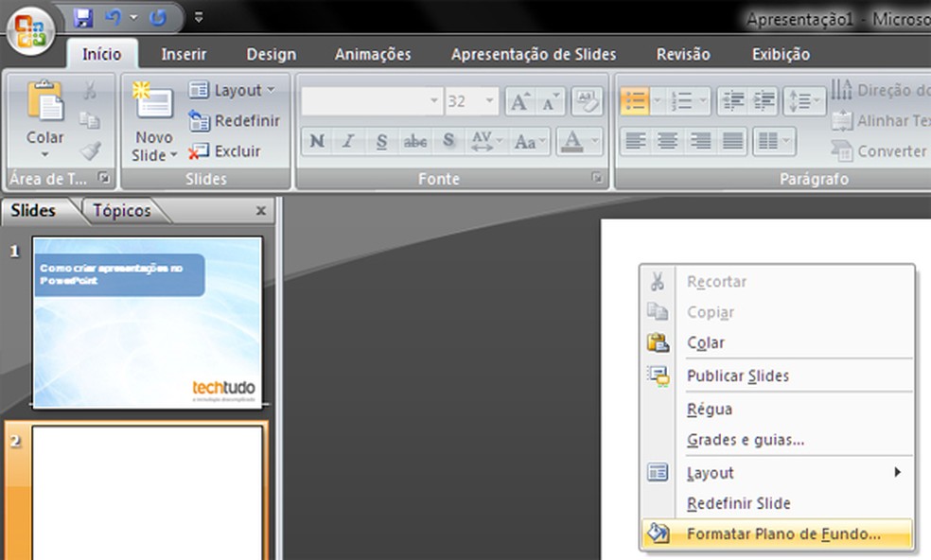931x560 pixels.
Task: Switch to the Tópicos pane tab
Action: (x=122, y=211)
